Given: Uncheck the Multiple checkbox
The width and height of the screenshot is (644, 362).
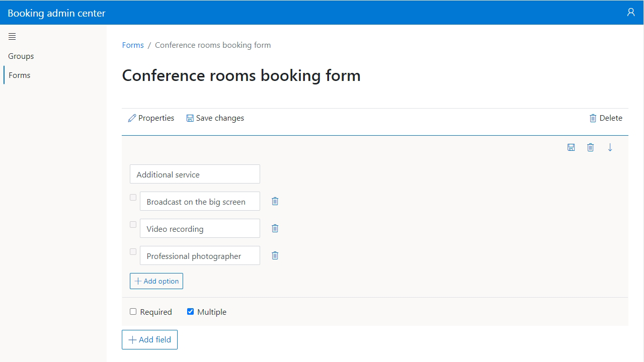Looking at the screenshot, I should click(x=190, y=312).
